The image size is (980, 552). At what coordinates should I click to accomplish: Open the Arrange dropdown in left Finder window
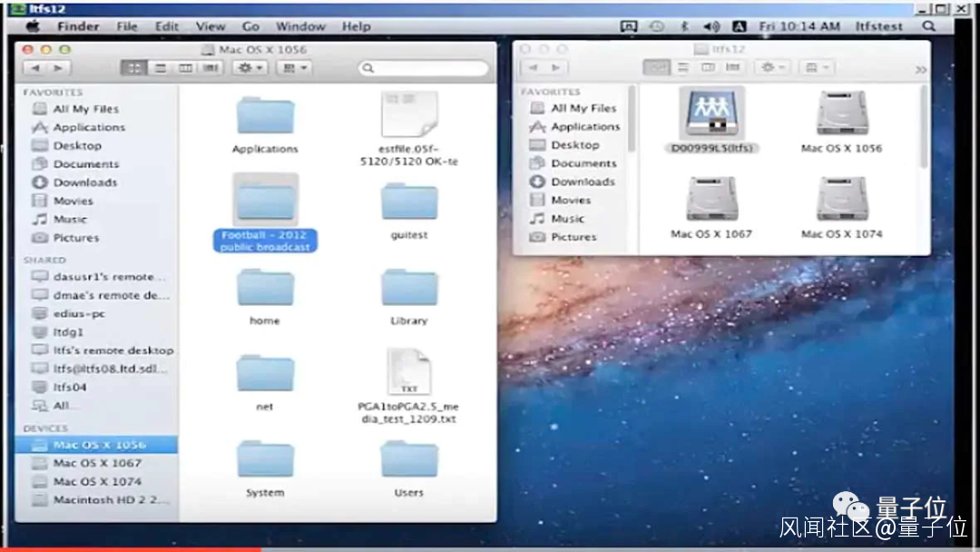tap(292, 68)
